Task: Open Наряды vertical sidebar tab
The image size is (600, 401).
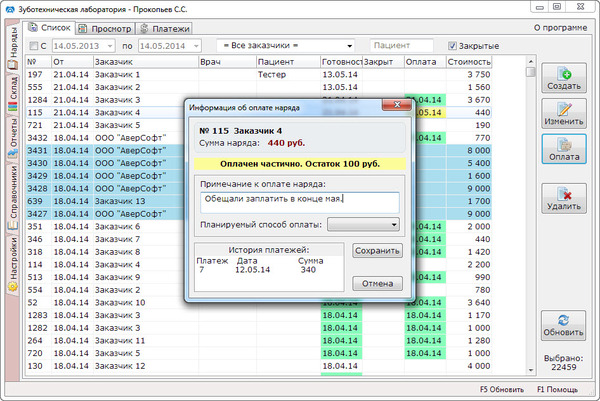Action: click(x=13, y=47)
